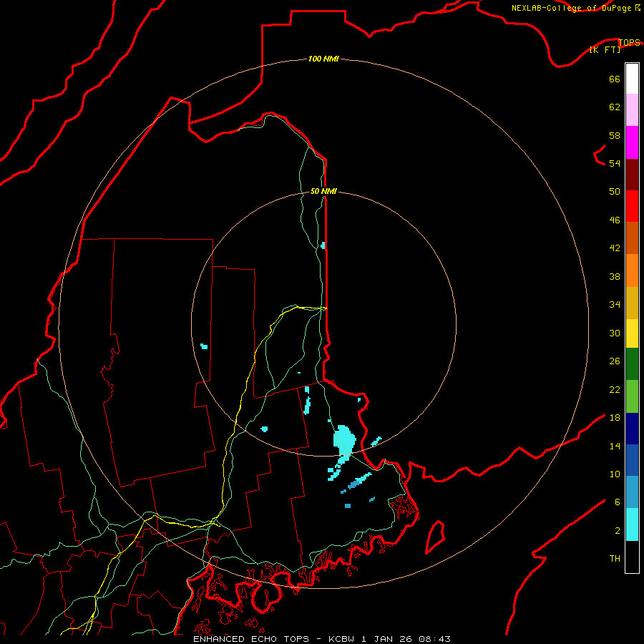Viewport: 644px width, 644px height.
Task: Pick the bright yellow legend swatch
Action: 632,333
